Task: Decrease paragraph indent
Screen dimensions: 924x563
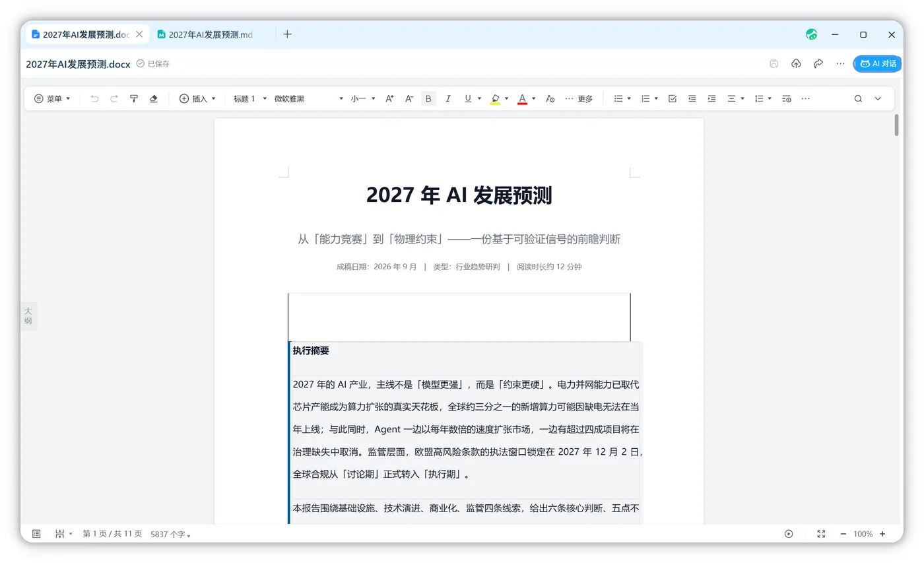Action: tap(692, 98)
